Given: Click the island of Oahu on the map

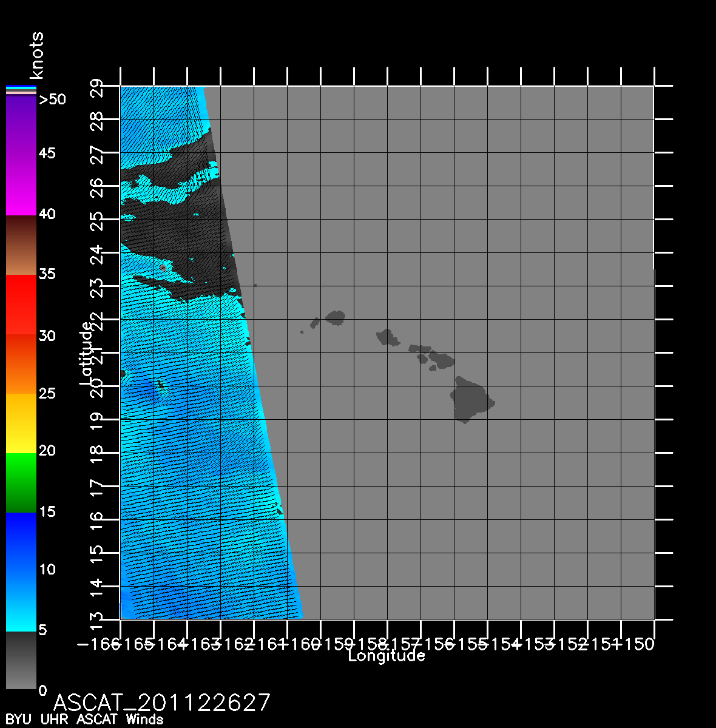Looking at the screenshot, I should (387, 337).
